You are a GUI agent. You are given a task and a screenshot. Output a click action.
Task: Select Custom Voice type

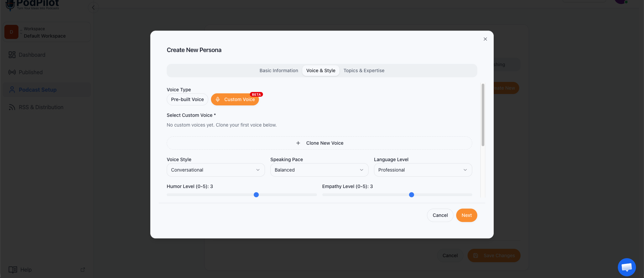tap(235, 99)
